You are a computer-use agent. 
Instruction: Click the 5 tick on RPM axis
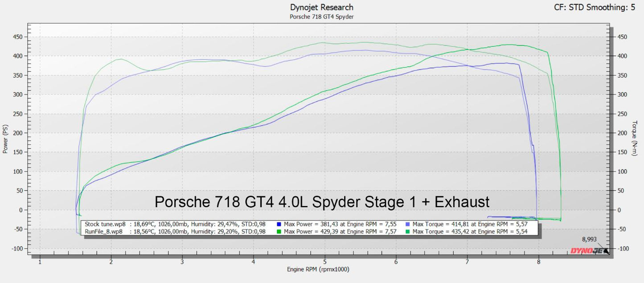325,262
